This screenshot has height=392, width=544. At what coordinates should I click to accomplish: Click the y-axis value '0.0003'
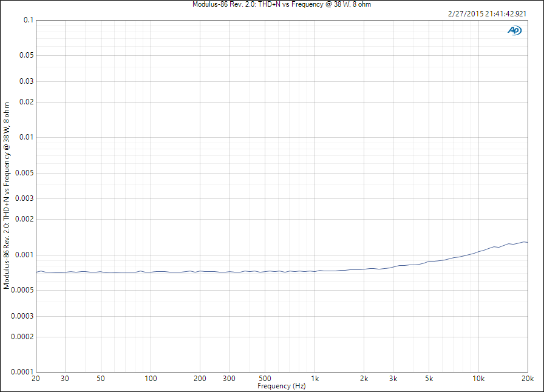point(22,316)
